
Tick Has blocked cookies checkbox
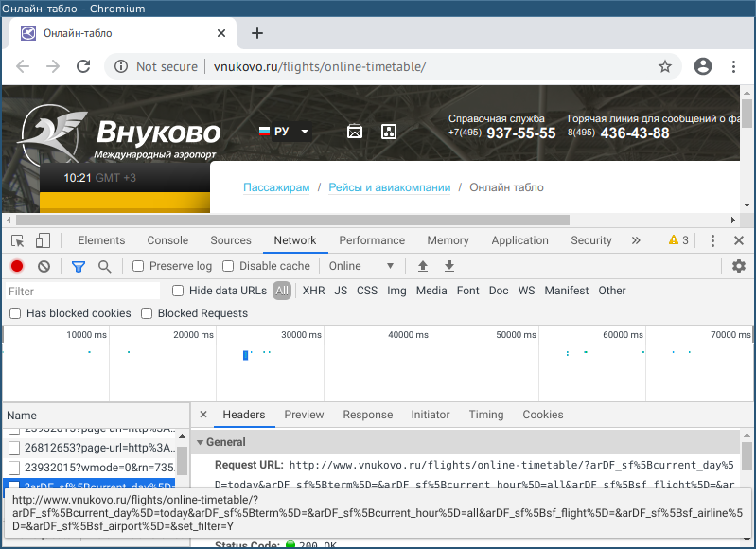pos(15,313)
